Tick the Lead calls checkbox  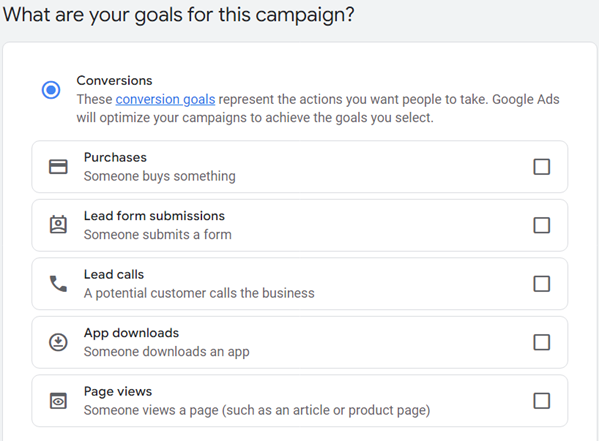(x=541, y=284)
